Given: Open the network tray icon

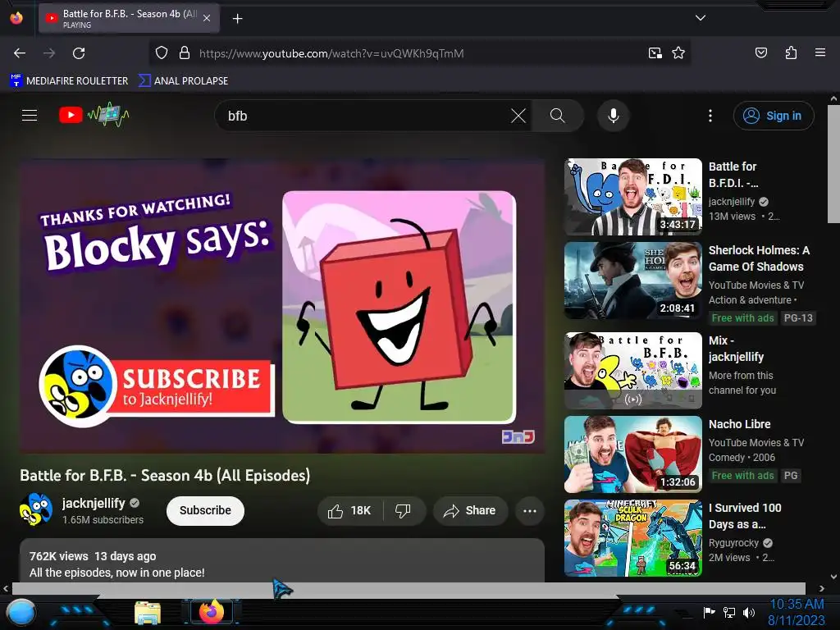Looking at the screenshot, I should 728,612.
